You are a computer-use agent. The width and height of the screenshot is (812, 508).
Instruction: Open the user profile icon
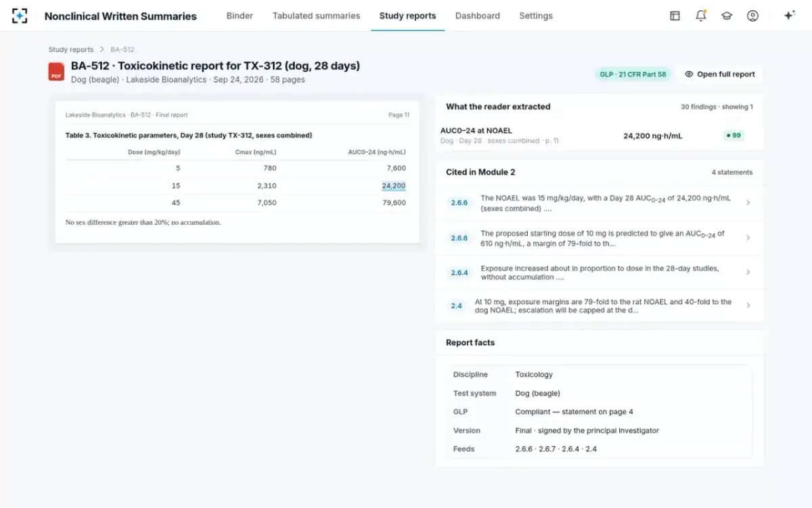click(752, 16)
